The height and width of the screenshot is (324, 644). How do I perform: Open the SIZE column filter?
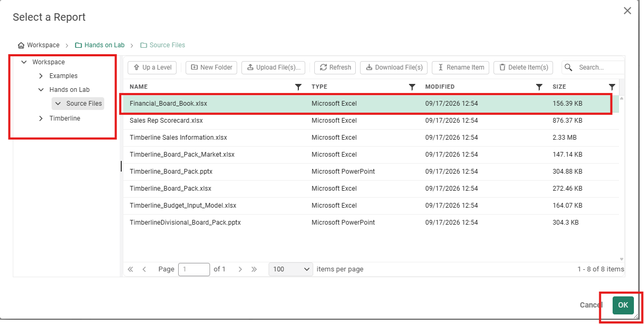[x=612, y=87]
